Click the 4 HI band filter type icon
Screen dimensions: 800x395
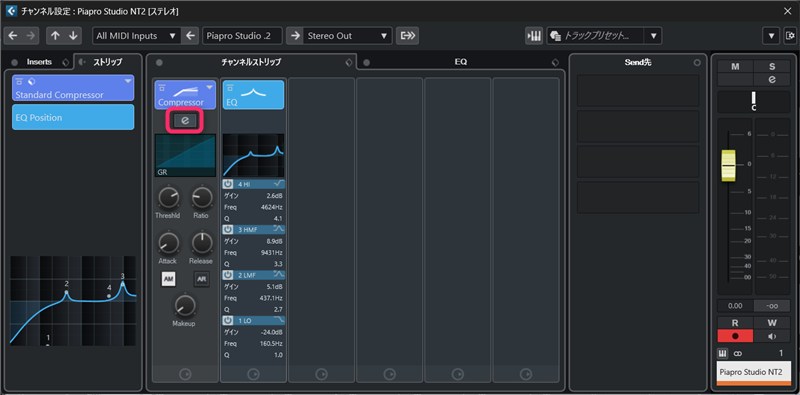click(279, 184)
